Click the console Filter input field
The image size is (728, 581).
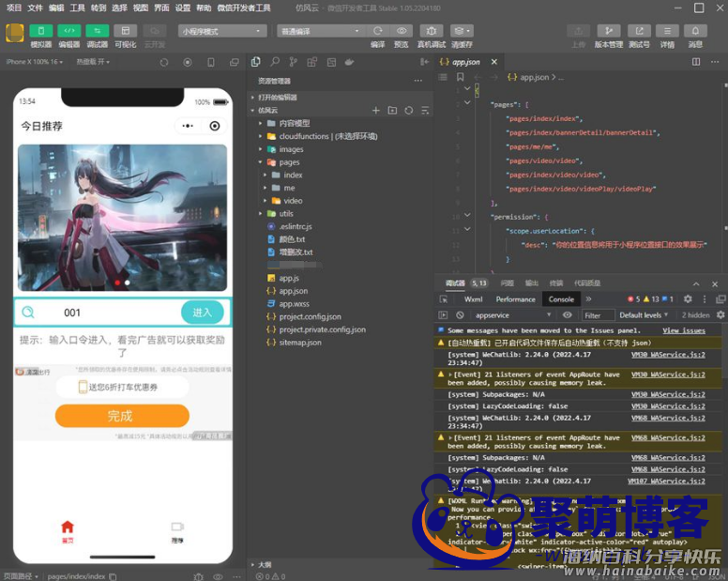click(x=598, y=315)
